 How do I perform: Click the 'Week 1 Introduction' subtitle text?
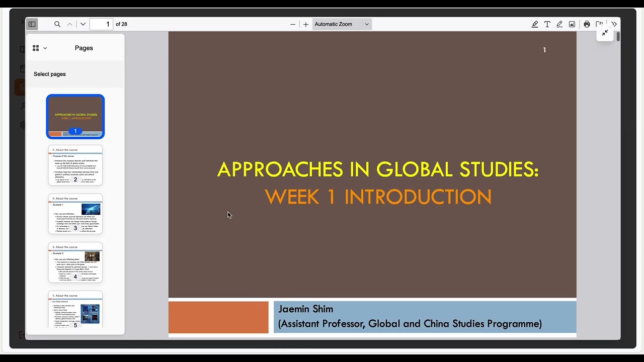378,197
